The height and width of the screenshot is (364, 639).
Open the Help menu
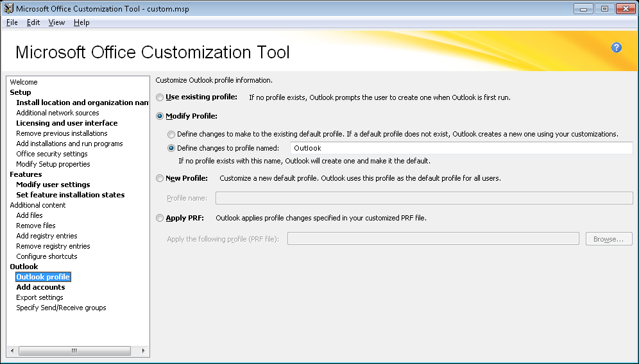[81, 22]
